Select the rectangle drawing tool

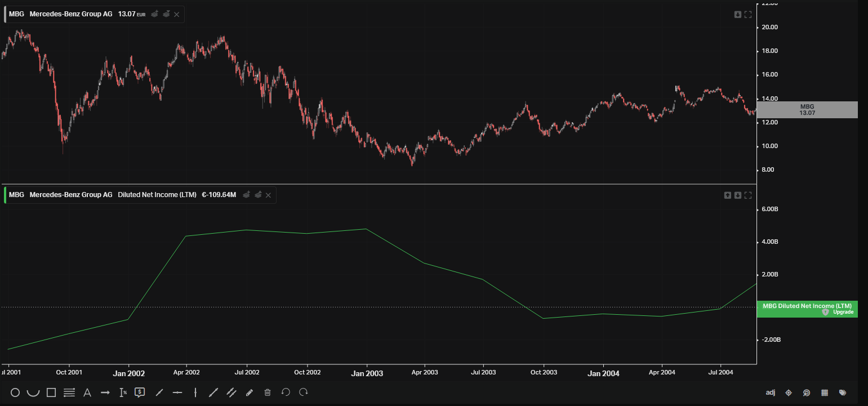coord(51,392)
